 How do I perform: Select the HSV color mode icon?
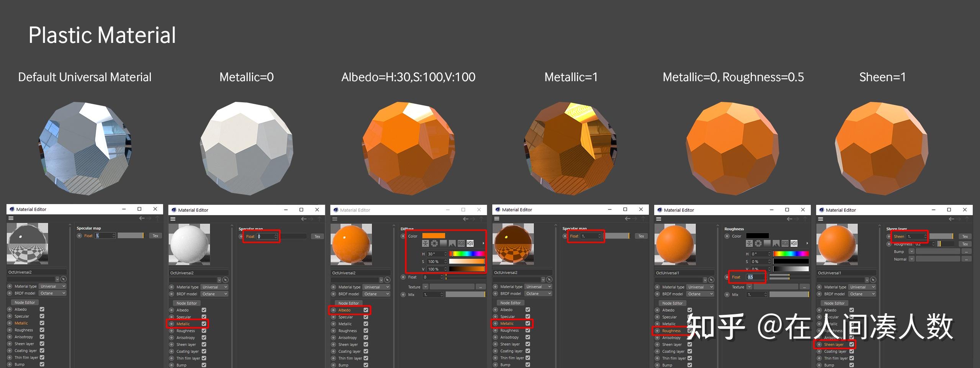(x=470, y=243)
